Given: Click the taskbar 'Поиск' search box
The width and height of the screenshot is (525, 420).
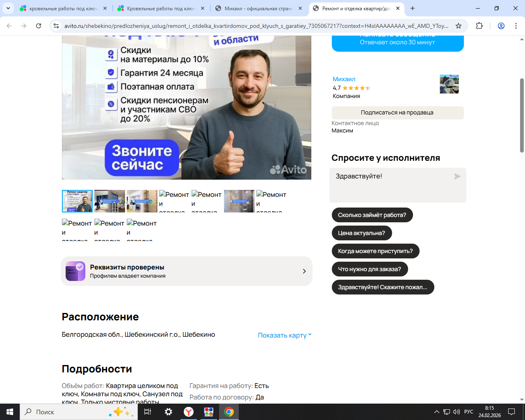Looking at the screenshot, I should (79, 412).
